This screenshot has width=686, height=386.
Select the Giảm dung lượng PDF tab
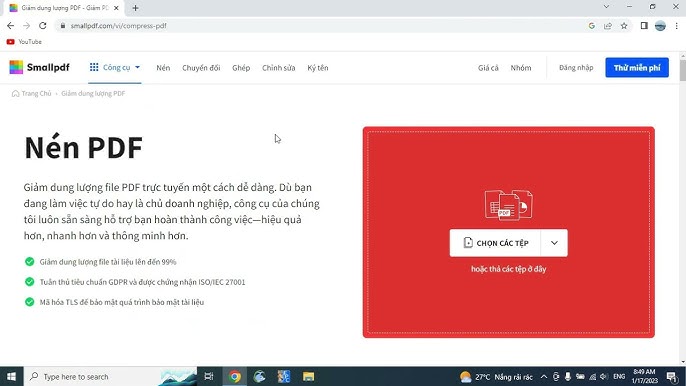64,8
